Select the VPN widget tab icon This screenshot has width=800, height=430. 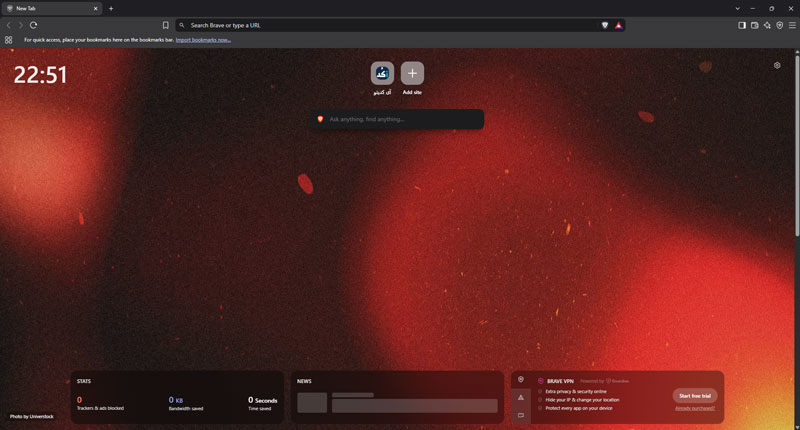click(521, 380)
